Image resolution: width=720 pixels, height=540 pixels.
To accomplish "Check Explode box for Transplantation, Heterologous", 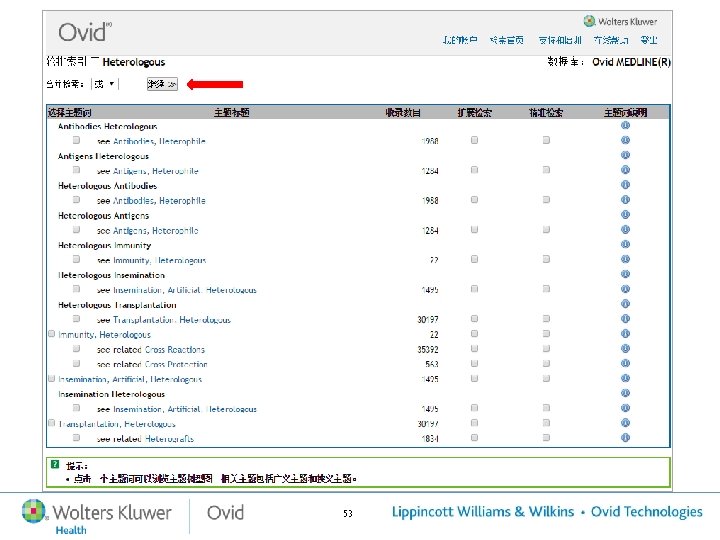I will pyautogui.click(x=474, y=423).
